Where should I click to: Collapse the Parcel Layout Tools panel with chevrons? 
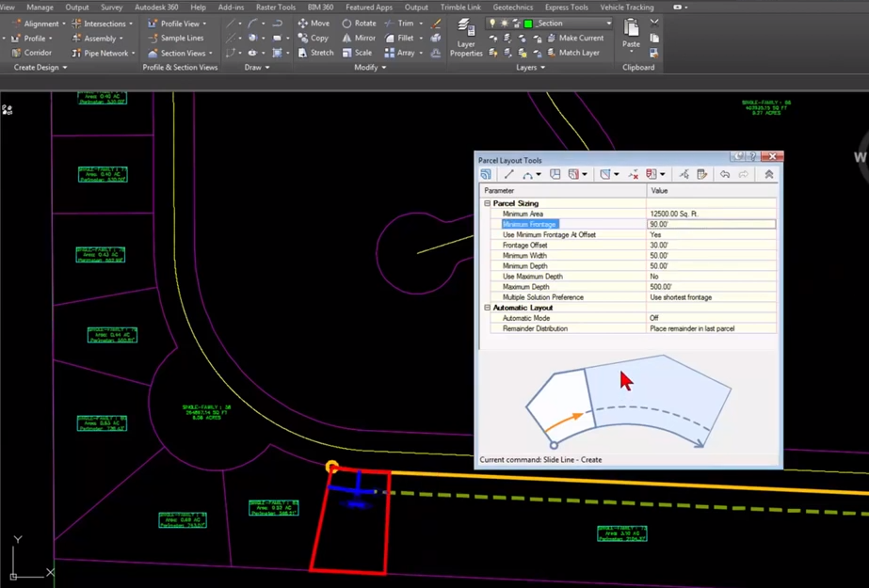point(768,174)
